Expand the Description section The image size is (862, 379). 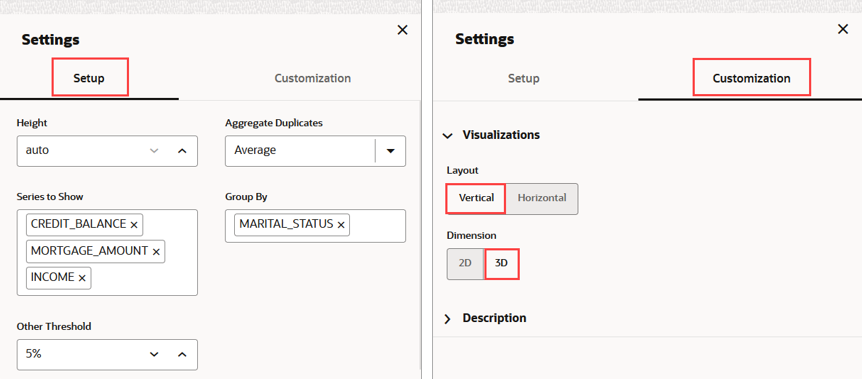click(447, 318)
